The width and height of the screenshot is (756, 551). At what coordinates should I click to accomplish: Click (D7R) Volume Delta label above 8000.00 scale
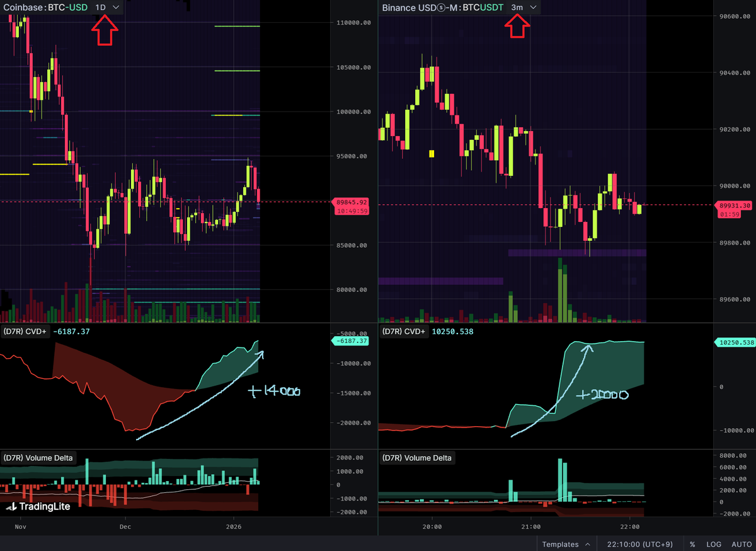click(416, 458)
